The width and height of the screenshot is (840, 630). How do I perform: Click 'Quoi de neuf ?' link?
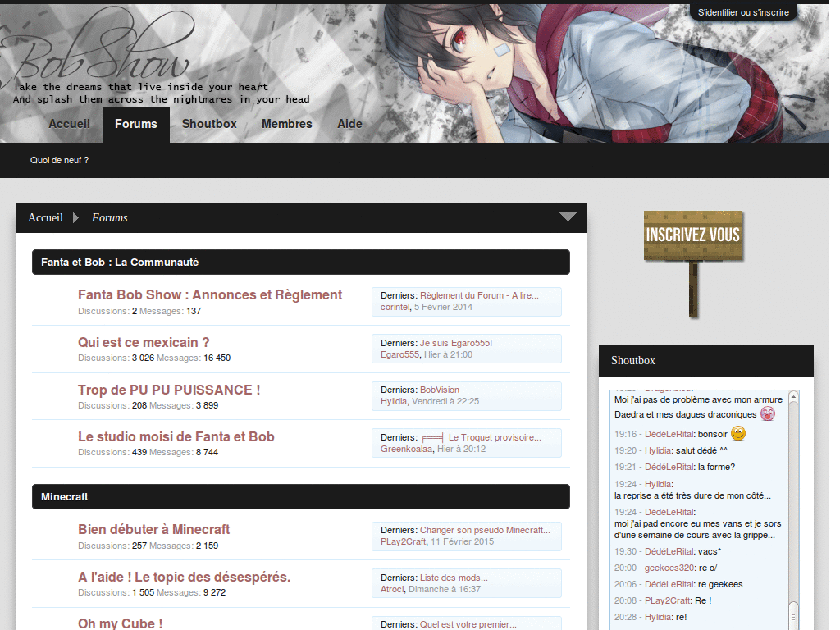[x=59, y=160]
